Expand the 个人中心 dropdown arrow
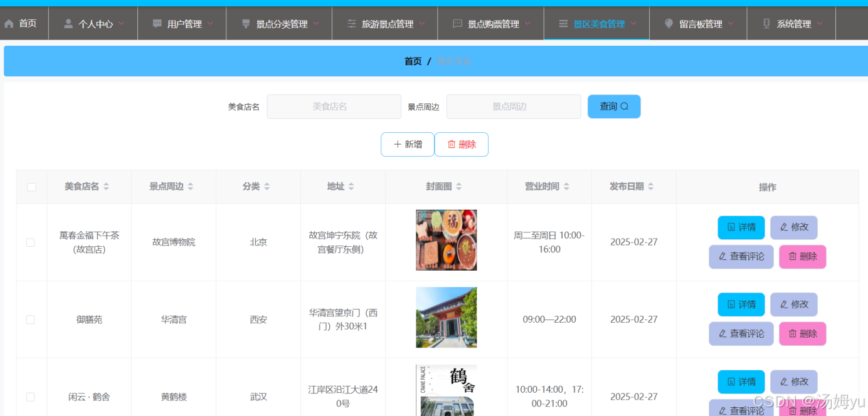This screenshot has height=416, width=868. tap(121, 24)
